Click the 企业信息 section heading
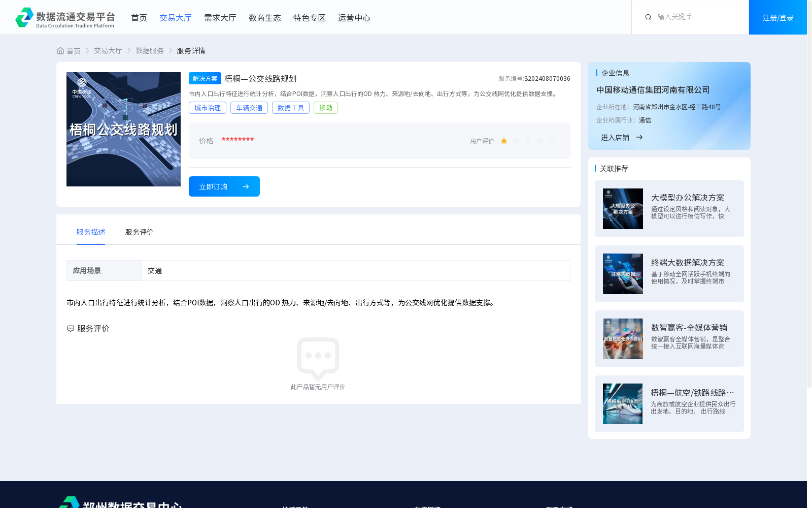Image resolution: width=812 pixels, height=508 pixels. (x=616, y=73)
